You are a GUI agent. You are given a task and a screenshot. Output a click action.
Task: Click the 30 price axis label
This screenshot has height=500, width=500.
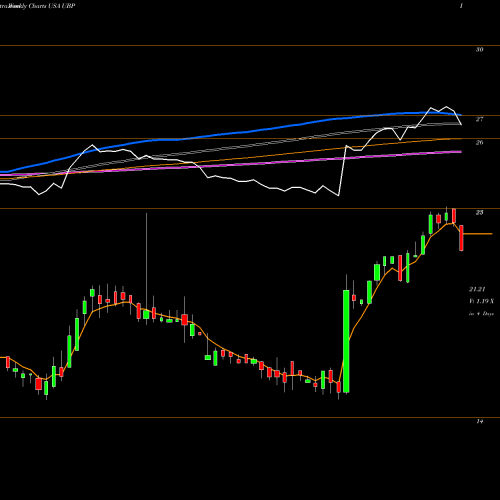pos(479,50)
